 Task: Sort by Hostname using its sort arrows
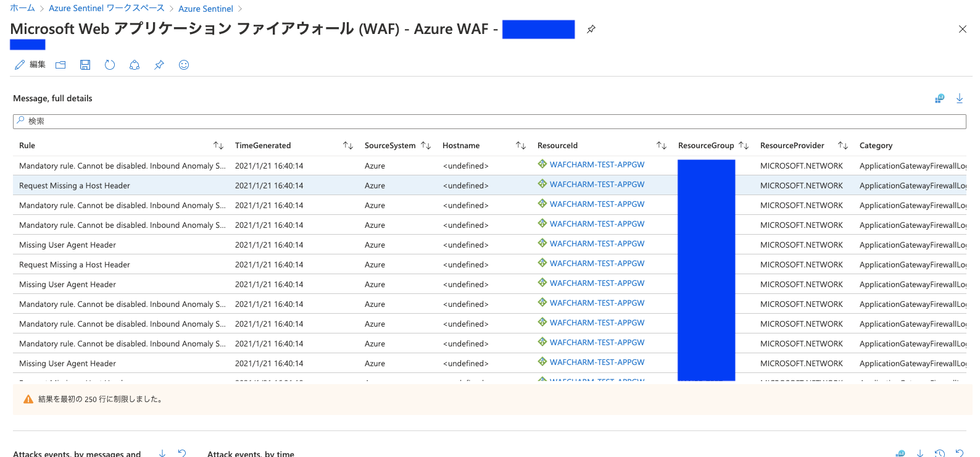click(521, 146)
